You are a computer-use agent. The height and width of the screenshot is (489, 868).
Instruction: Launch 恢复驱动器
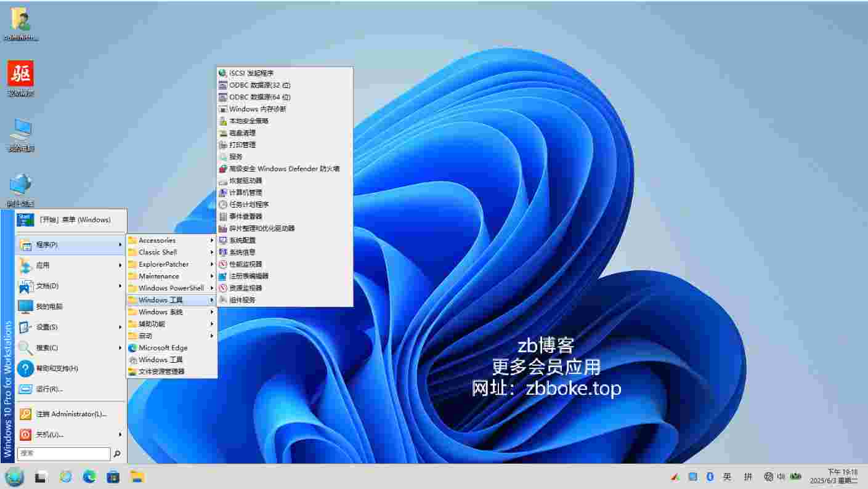click(x=285, y=180)
